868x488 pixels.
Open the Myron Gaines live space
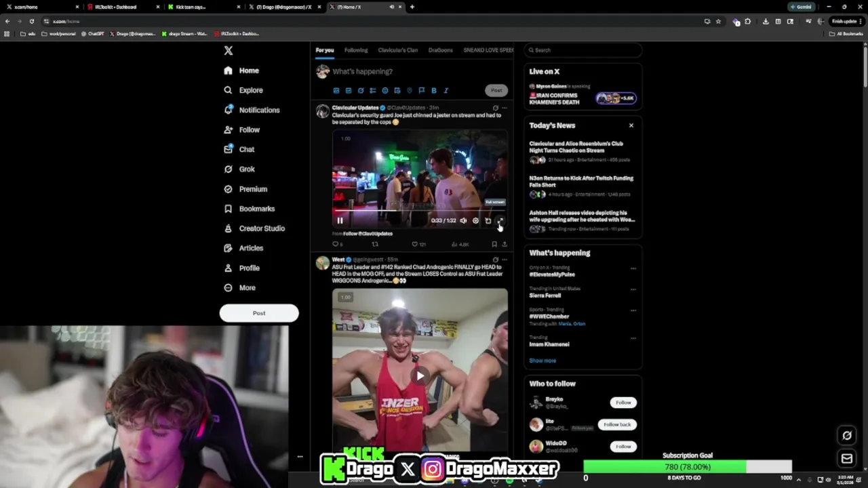[583, 96]
